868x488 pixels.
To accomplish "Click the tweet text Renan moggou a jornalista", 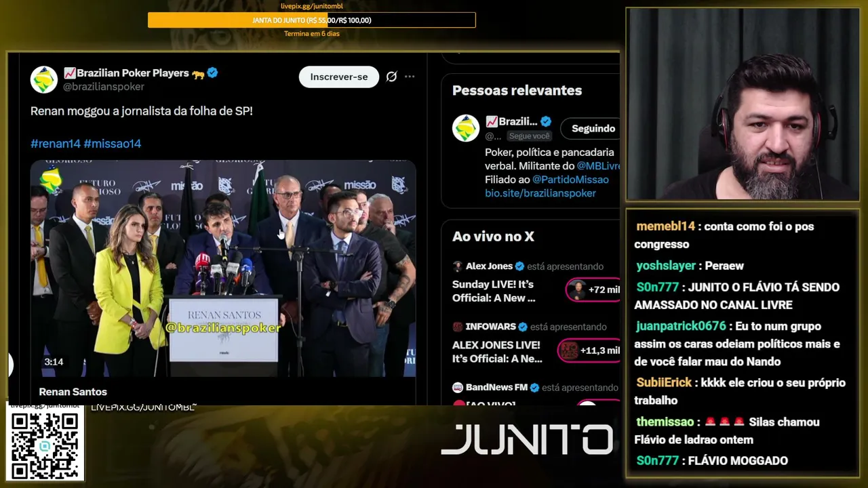I will point(142,110).
